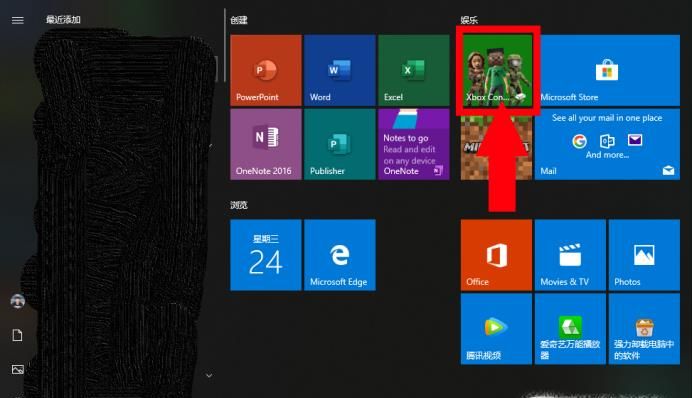Click the 最近添加 heading
This screenshot has height=398, width=692.
pyautogui.click(x=63, y=19)
